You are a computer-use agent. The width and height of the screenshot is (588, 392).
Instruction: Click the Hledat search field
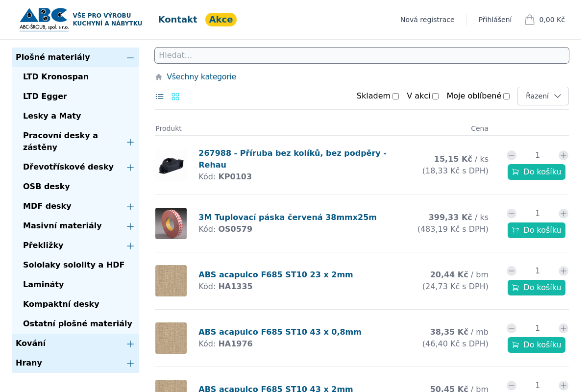coord(362,55)
